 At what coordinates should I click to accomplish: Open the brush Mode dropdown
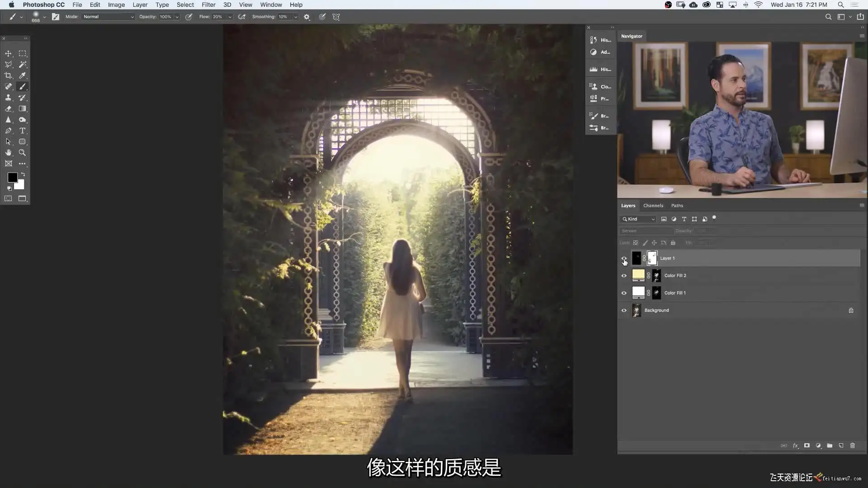click(x=108, y=17)
